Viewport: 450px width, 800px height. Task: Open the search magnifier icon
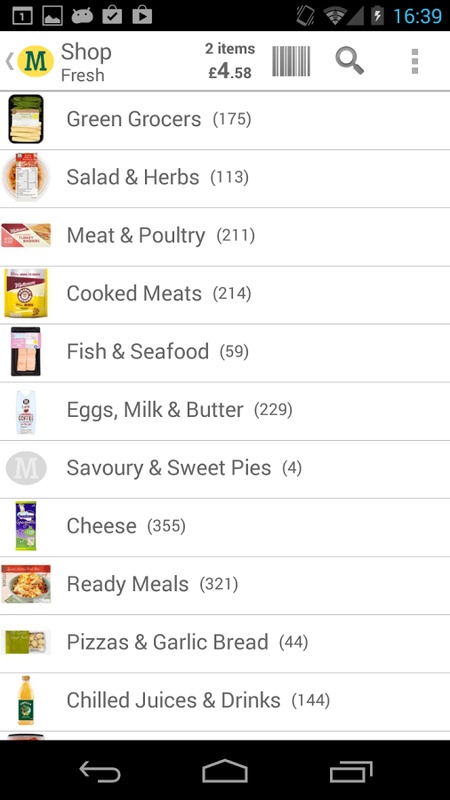coord(349,61)
